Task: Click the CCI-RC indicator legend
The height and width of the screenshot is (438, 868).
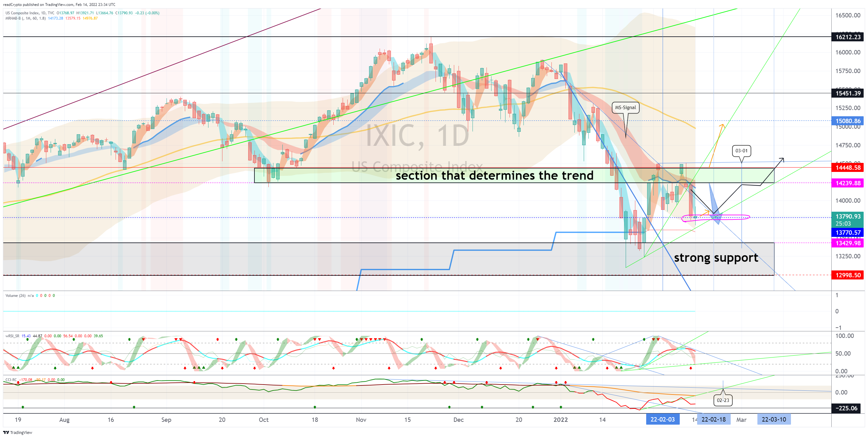Action: pyautogui.click(x=11, y=380)
